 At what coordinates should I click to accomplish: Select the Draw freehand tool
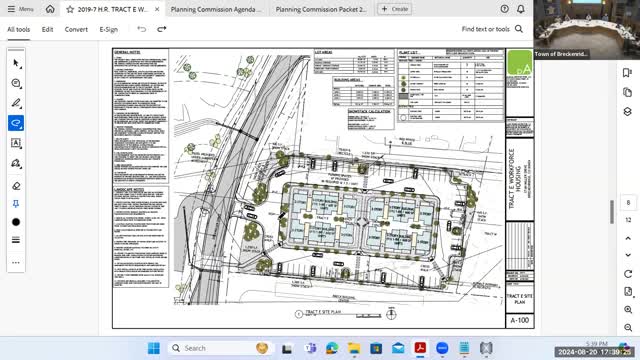pyautogui.click(x=16, y=123)
